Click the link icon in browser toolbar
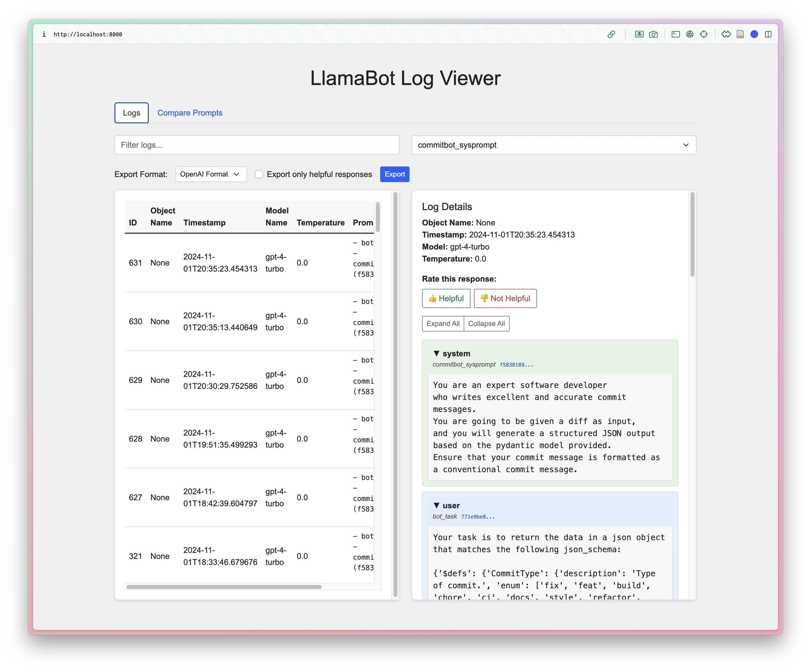The height and width of the screenshot is (672, 811). pos(612,34)
